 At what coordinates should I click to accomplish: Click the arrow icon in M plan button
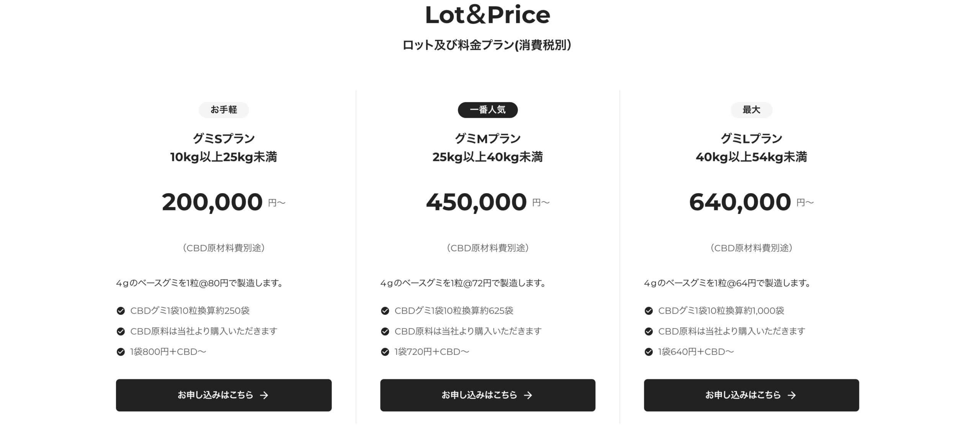click(528, 395)
